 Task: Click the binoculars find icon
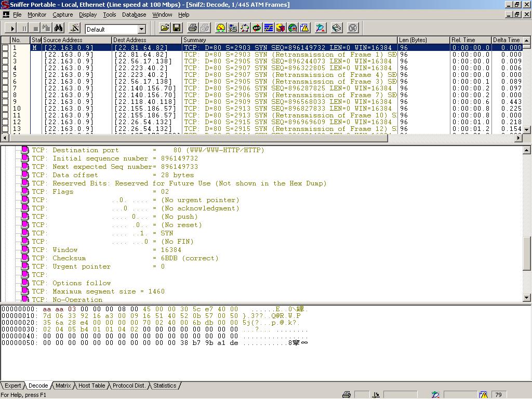coord(58,28)
